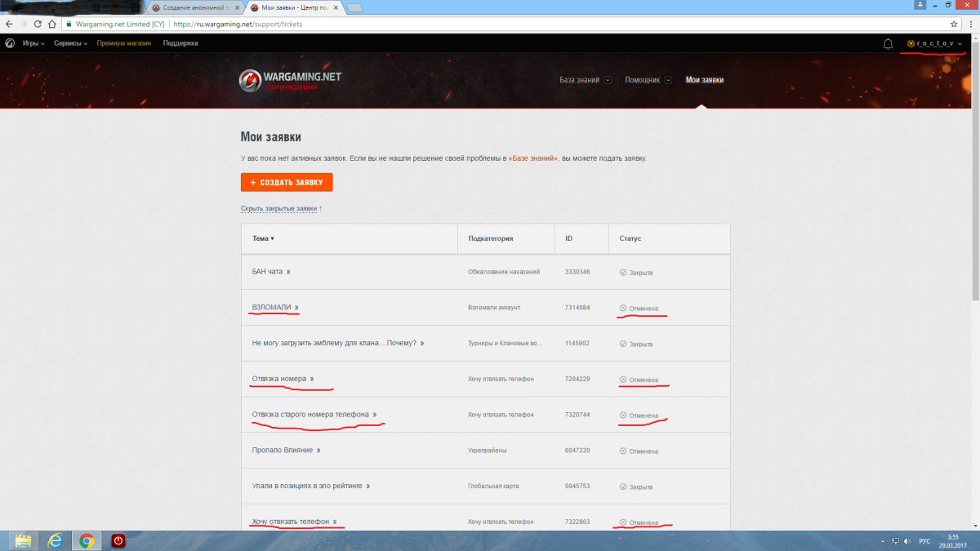Open the Помощник menu

643,80
